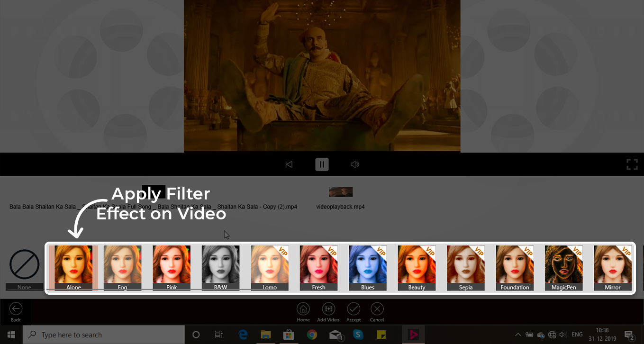Open Skype from the taskbar

(x=358, y=335)
